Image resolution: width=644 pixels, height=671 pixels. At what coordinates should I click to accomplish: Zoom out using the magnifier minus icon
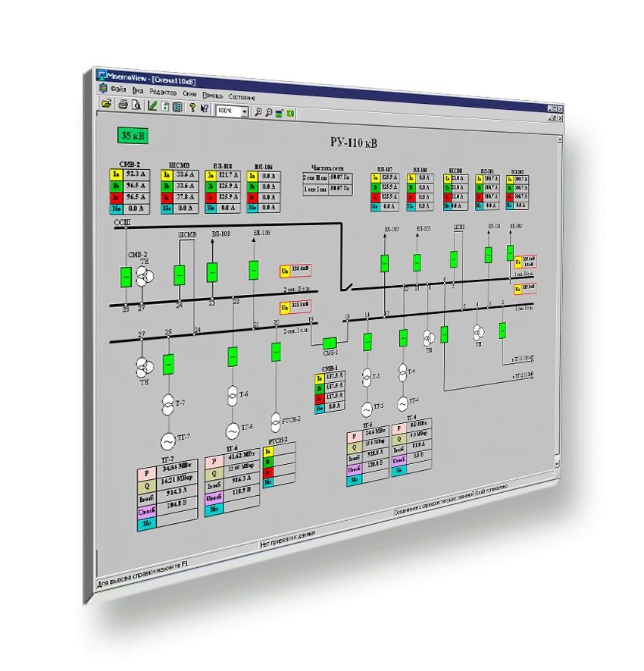coord(269,112)
